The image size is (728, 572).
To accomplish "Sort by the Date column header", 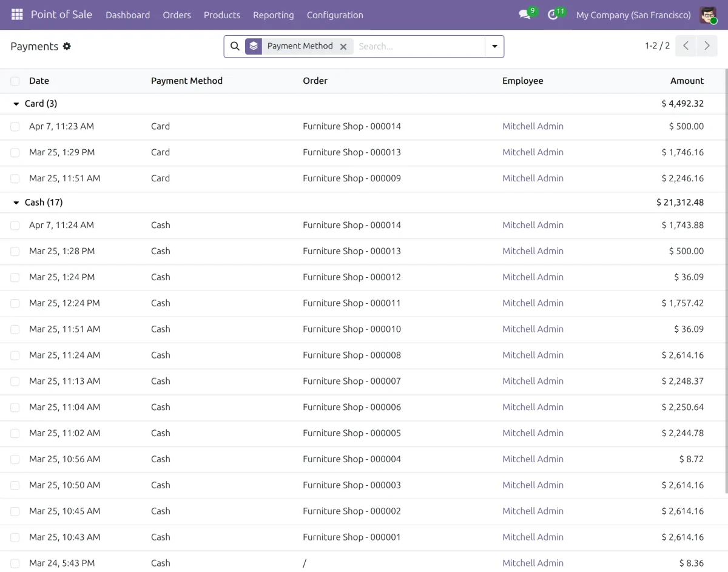I will [39, 81].
